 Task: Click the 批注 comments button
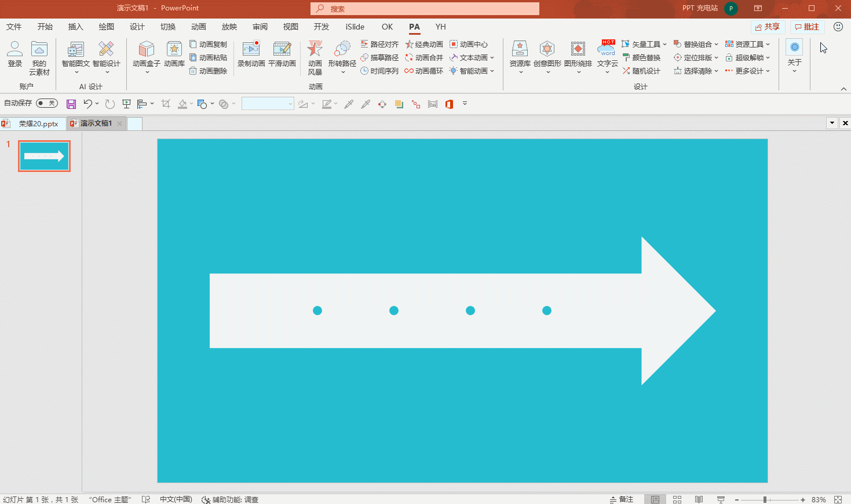tap(807, 27)
